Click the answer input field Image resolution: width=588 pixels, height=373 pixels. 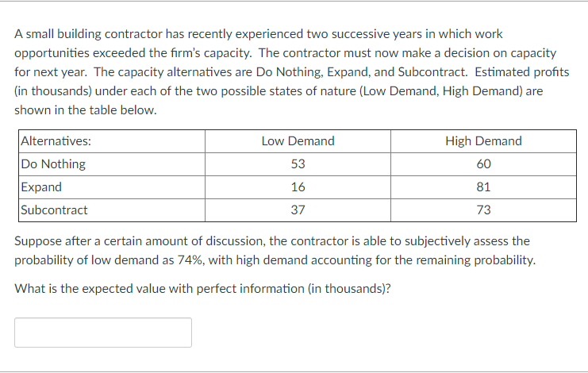pyautogui.click(x=103, y=333)
